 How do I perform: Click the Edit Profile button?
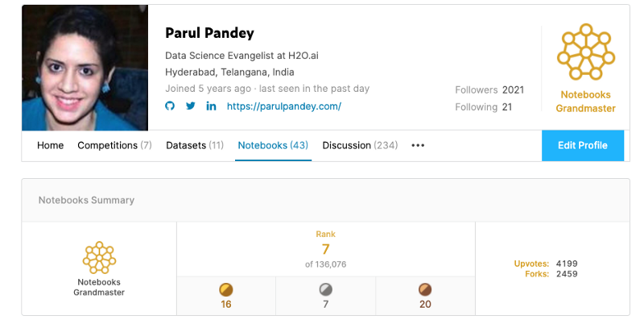[582, 146]
